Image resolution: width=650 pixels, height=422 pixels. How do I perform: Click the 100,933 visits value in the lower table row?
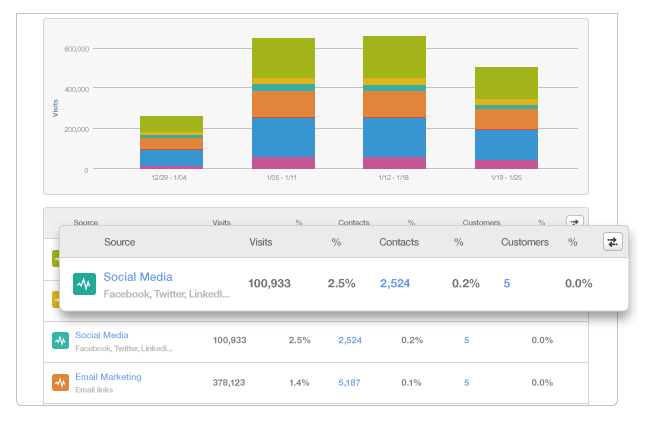229,340
